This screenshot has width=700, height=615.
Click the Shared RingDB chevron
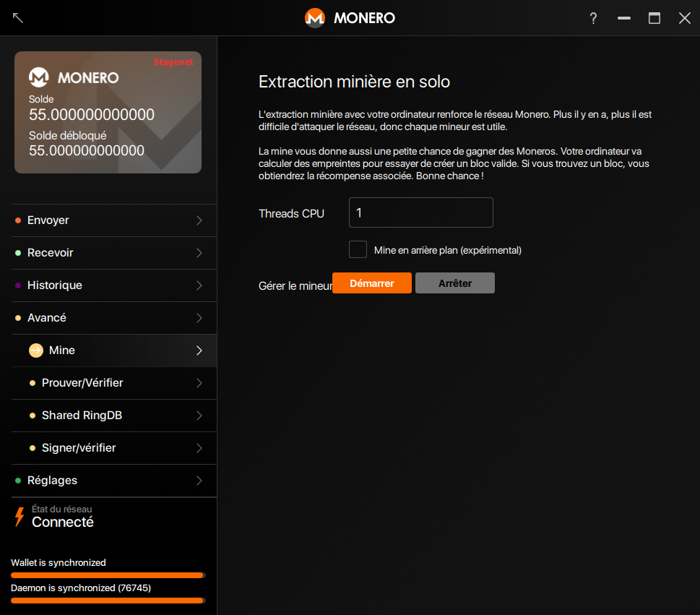point(199,416)
